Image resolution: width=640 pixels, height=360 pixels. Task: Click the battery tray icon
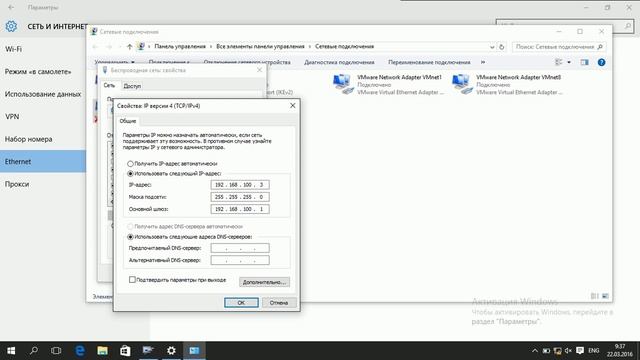pos(546,351)
